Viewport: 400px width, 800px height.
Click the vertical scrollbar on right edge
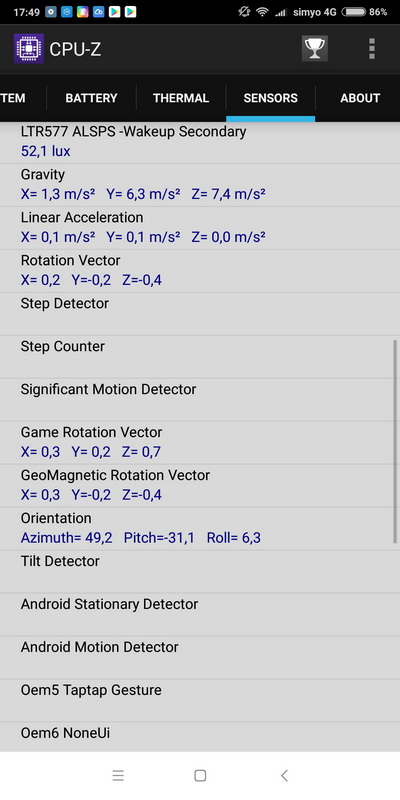pos(395,441)
